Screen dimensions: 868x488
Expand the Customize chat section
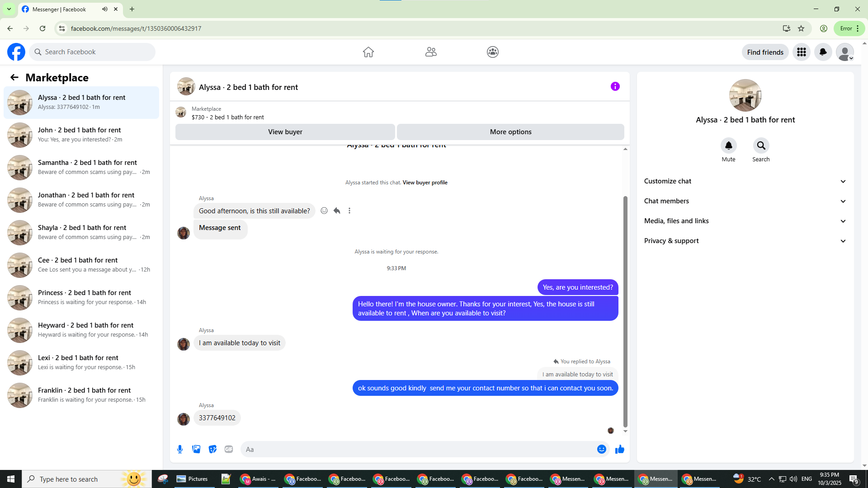pos(745,181)
